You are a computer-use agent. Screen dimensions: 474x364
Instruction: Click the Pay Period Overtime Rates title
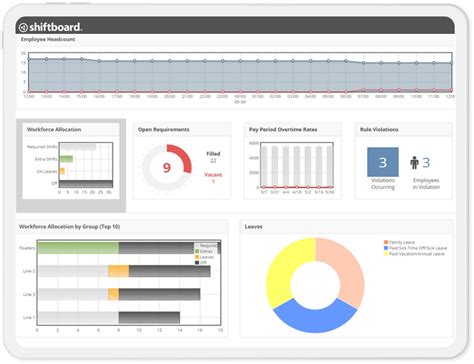(x=283, y=129)
